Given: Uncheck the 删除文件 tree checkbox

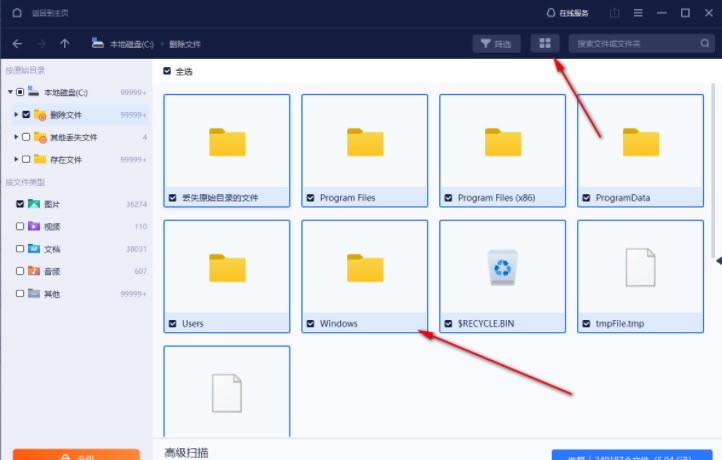Looking at the screenshot, I should pyautogui.click(x=26, y=114).
